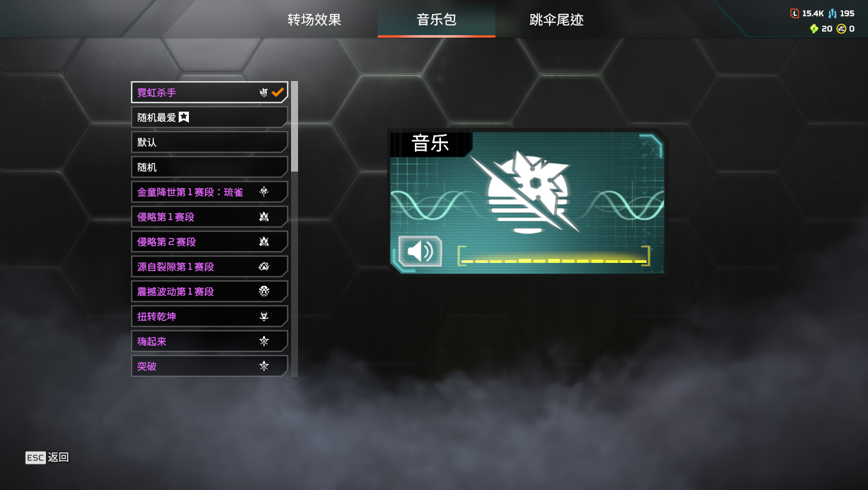This screenshot has width=868, height=490.
Task: Click the speaker volume icon in music preview
Action: pyautogui.click(x=420, y=251)
